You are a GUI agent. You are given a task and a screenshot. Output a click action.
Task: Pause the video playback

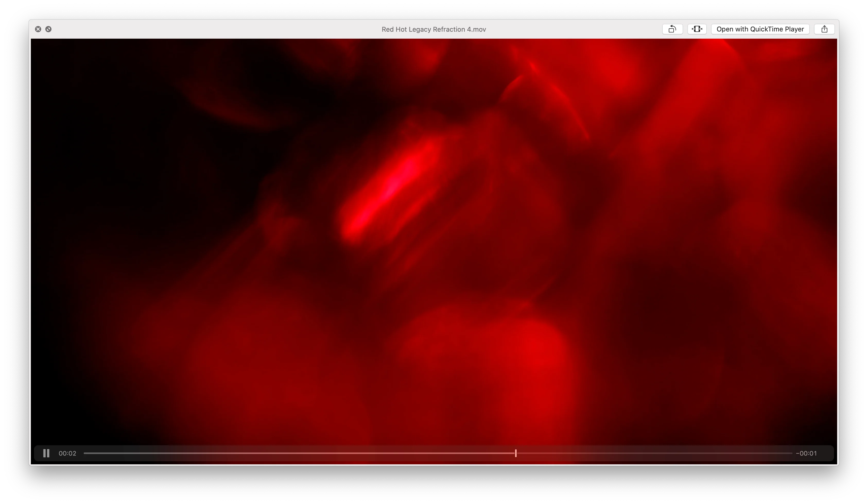tap(46, 453)
